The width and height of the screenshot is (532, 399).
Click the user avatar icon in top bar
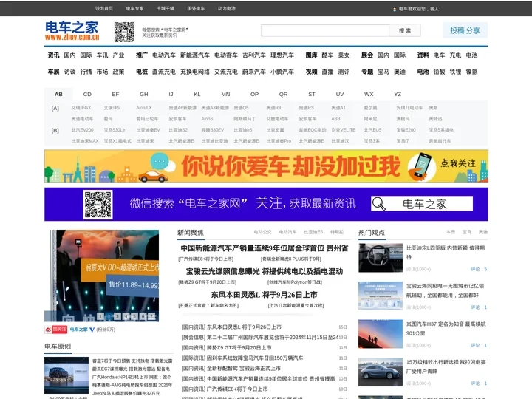coord(395,9)
